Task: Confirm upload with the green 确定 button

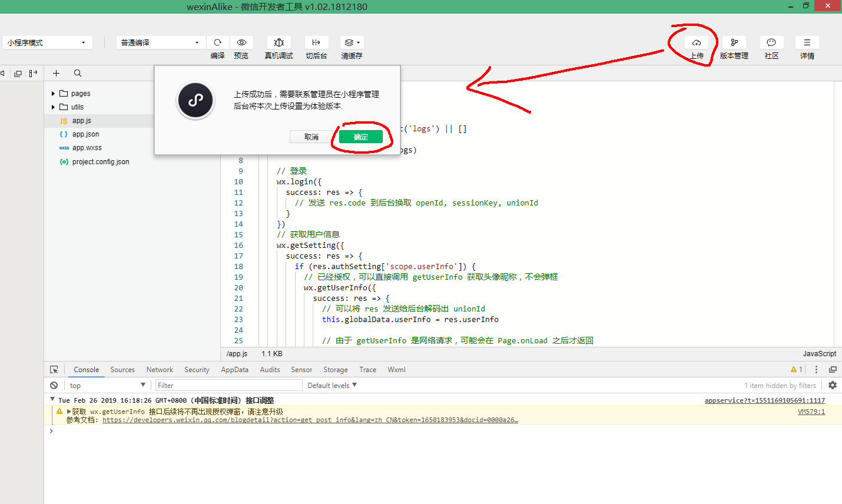Action: [361, 137]
